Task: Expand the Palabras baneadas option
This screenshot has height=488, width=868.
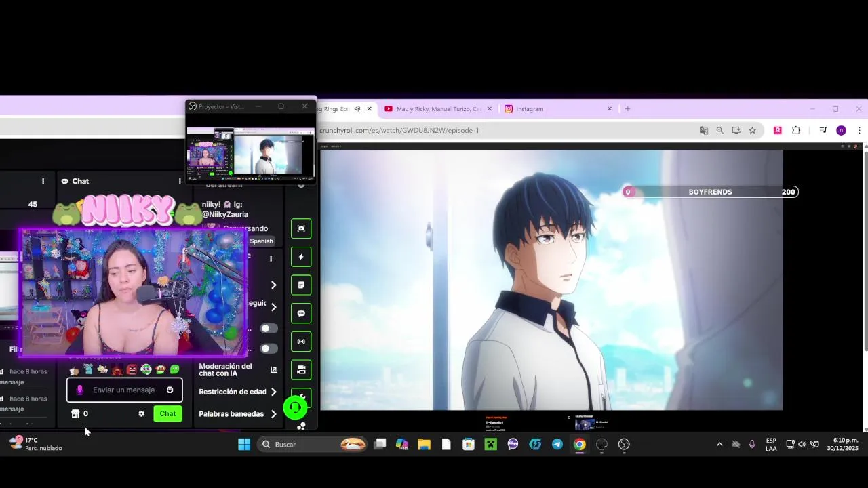Action: (x=273, y=414)
